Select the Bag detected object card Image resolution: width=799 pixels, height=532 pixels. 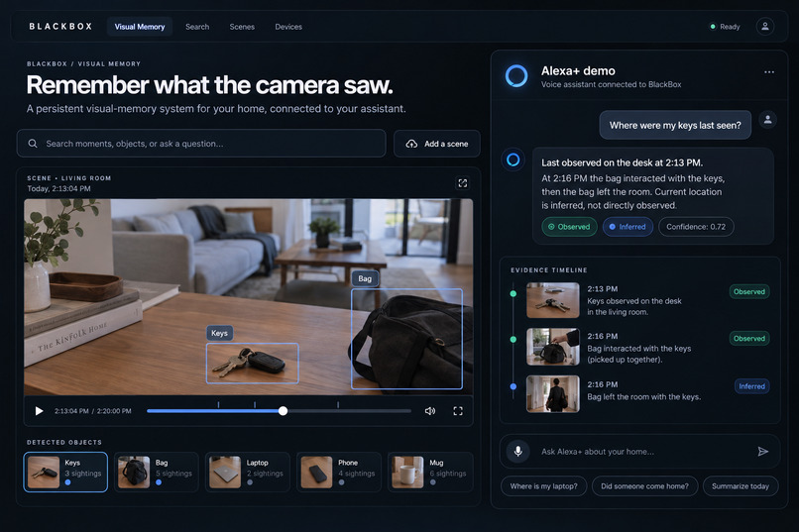[157, 472]
